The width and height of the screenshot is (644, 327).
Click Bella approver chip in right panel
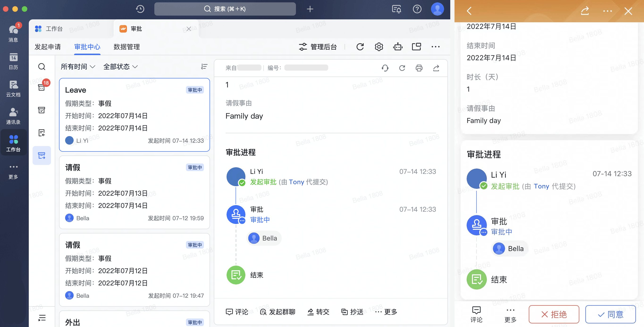pyautogui.click(x=509, y=249)
